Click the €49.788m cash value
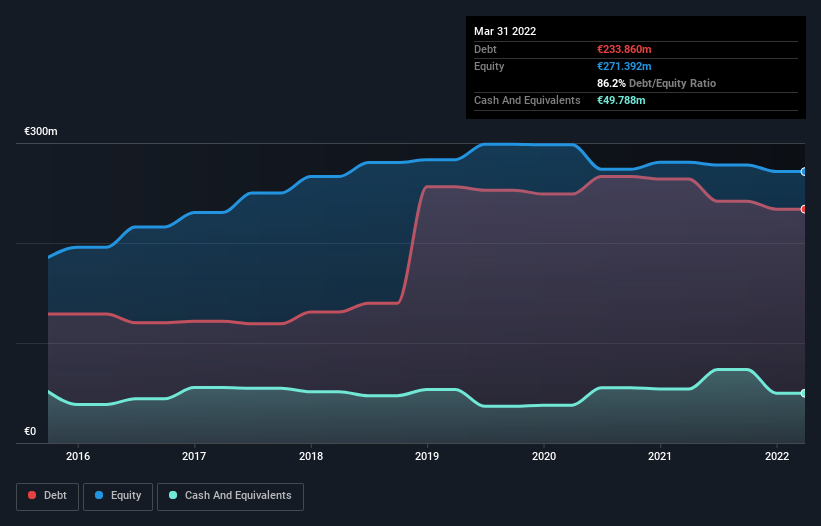Screen dimensions: 821x526 [x=621, y=100]
